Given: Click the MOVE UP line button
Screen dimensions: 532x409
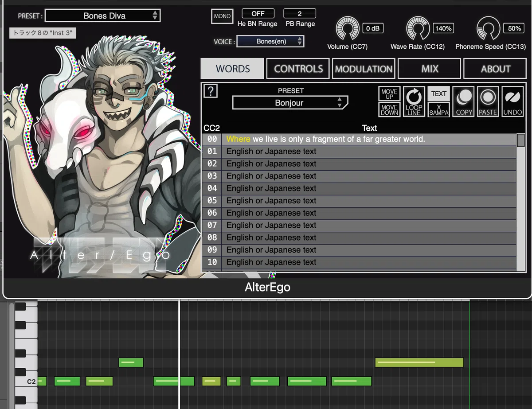Looking at the screenshot, I should pyautogui.click(x=389, y=94).
